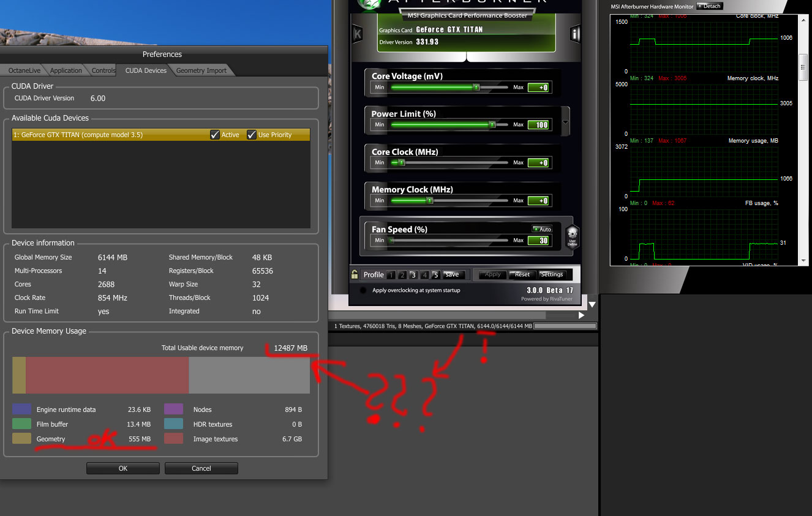
Task: Click the Memory usage graph in Hardware Monitor
Action: [704, 171]
